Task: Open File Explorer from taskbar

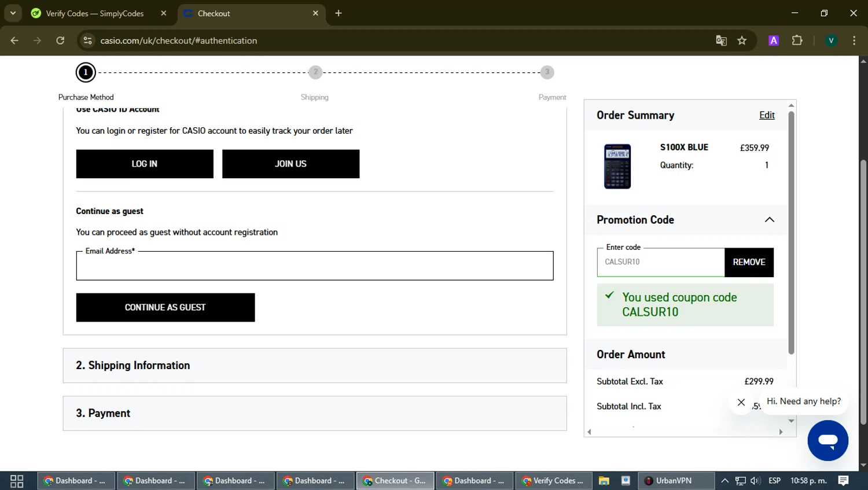Action: [x=604, y=481]
